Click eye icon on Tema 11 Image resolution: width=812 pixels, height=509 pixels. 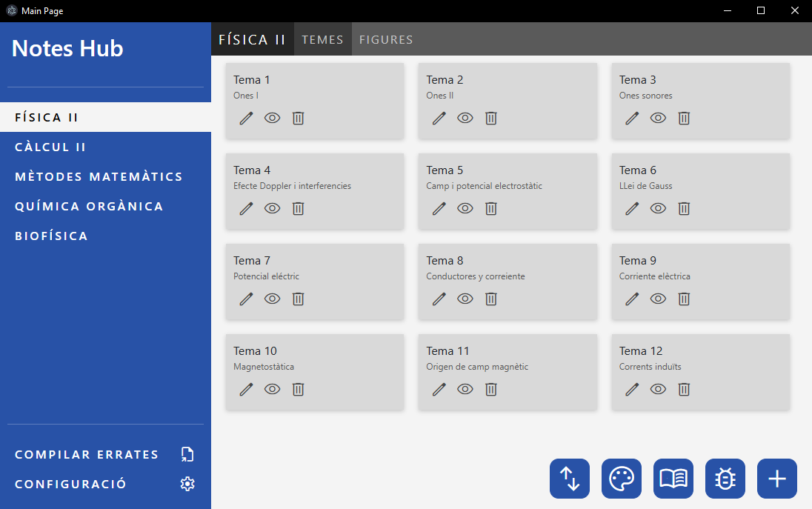coord(465,390)
